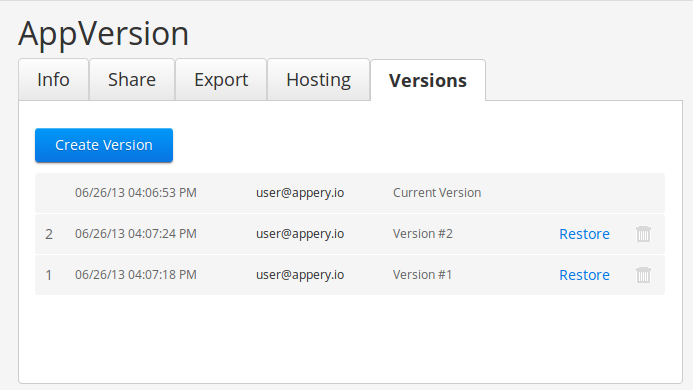
Task: Restore Version #1
Action: 584,275
